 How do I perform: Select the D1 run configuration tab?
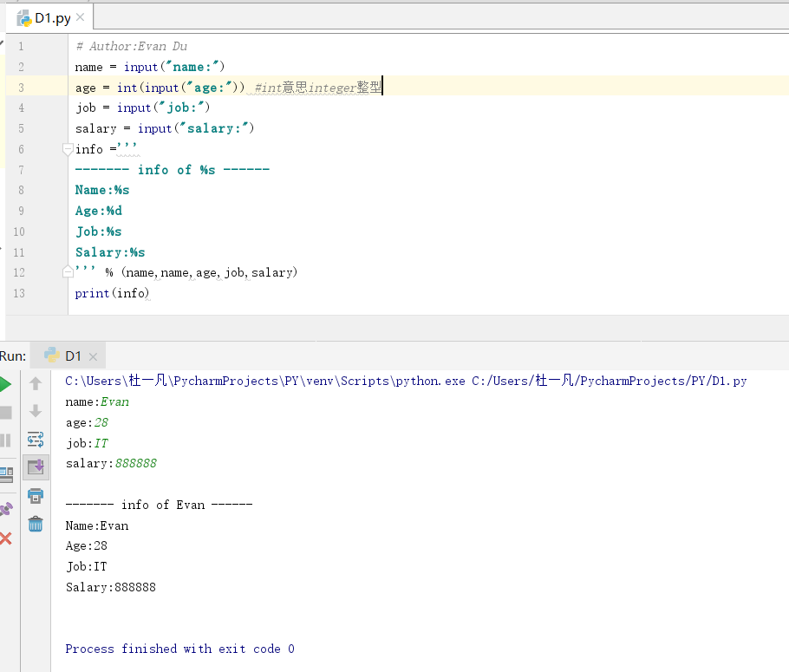[x=71, y=356]
